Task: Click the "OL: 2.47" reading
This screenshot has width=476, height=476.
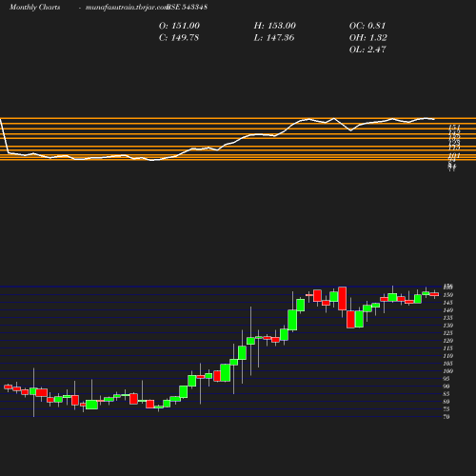Action: [x=367, y=50]
